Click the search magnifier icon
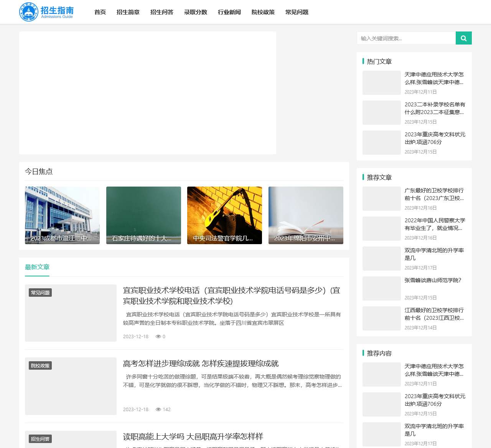This screenshot has width=491, height=448. [x=463, y=38]
